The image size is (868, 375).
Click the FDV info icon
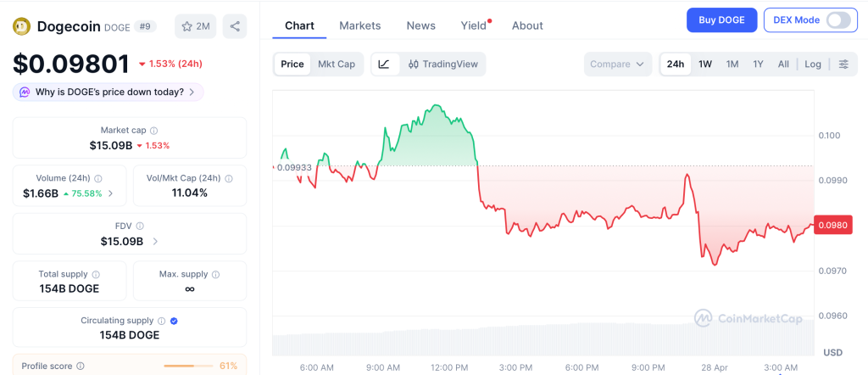(x=140, y=227)
